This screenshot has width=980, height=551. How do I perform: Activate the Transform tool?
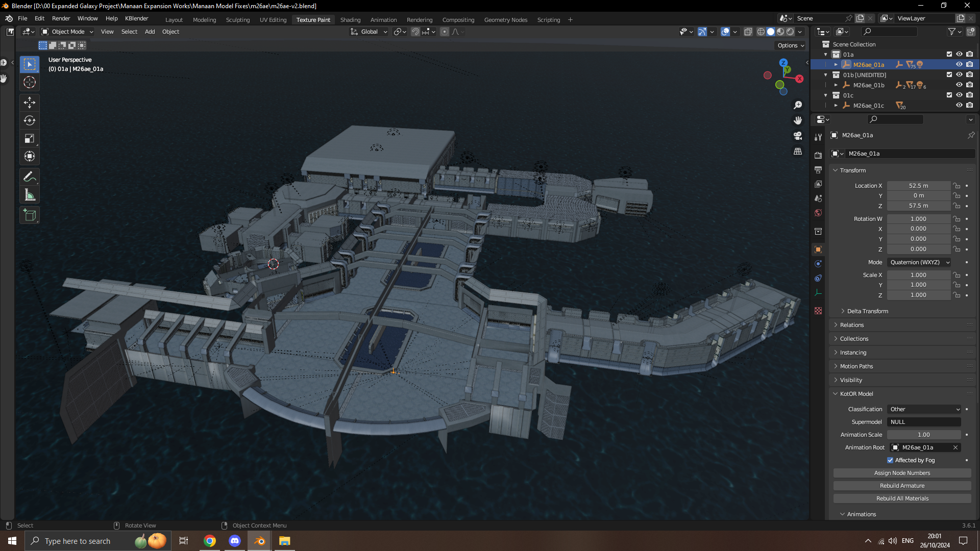30,156
